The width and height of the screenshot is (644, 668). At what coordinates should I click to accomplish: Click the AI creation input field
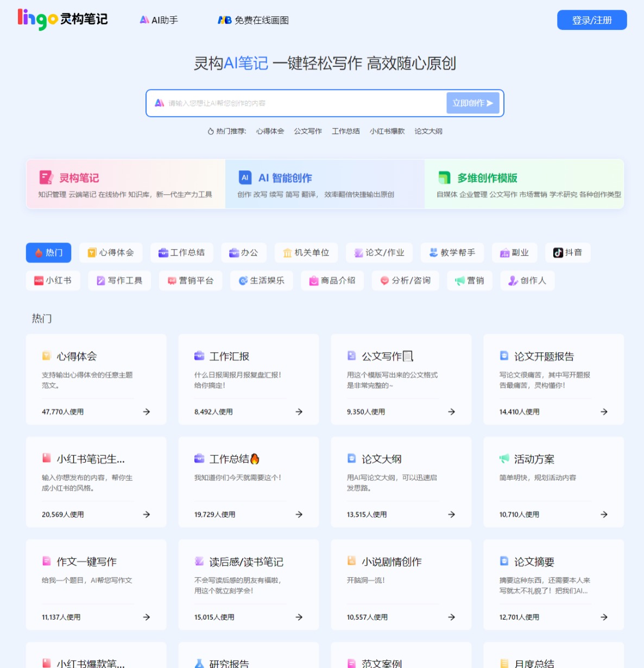[x=299, y=103]
